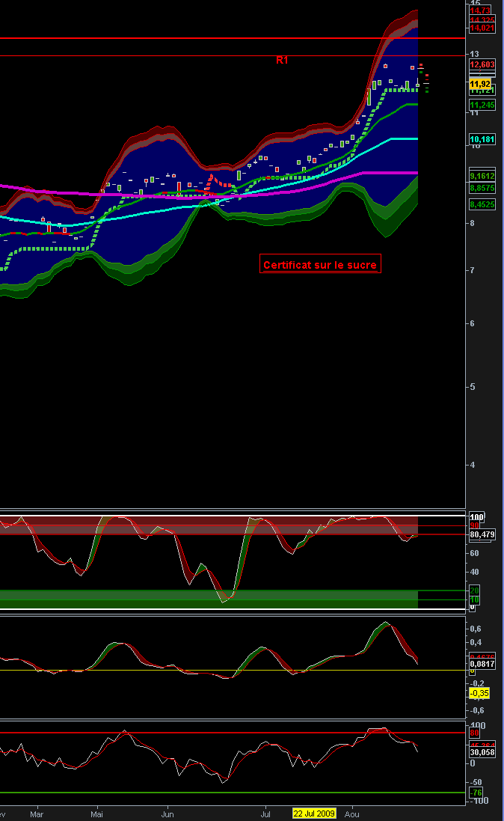Viewport: 504px width, 821px height.
Task: Select the green 11,245 price label
Action: (482, 105)
